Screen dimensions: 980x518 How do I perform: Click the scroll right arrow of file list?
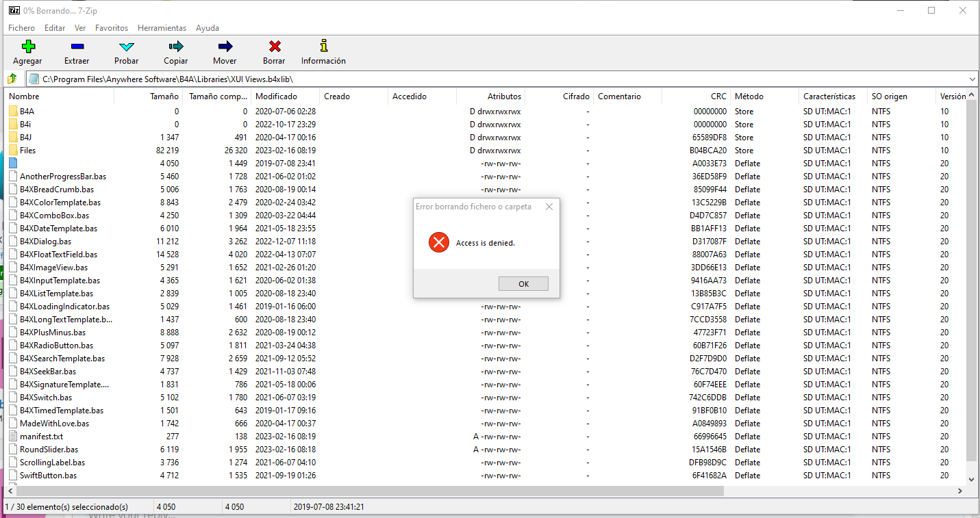point(961,491)
